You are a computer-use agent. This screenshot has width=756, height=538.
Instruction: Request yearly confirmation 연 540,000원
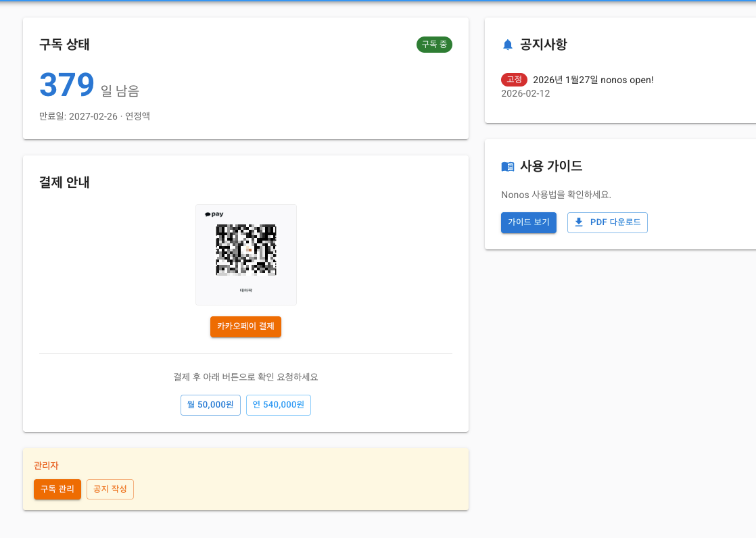tap(279, 405)
